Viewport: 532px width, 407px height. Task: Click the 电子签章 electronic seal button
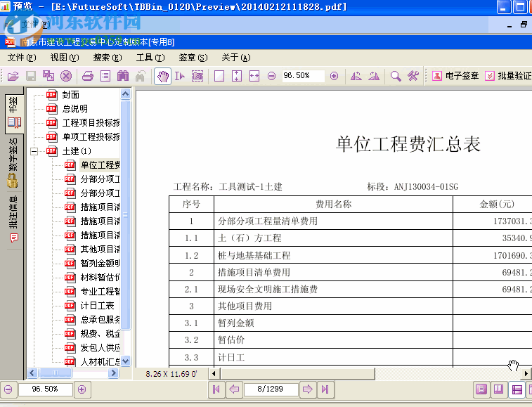pos(455,76)
